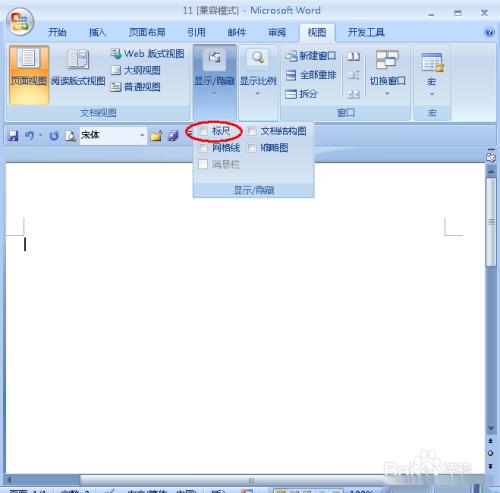Image resolution: width=500 pixels, height=493 pixels.
Task: Click the Select Browse Object circle button
Action: click(x=490, y=453)
